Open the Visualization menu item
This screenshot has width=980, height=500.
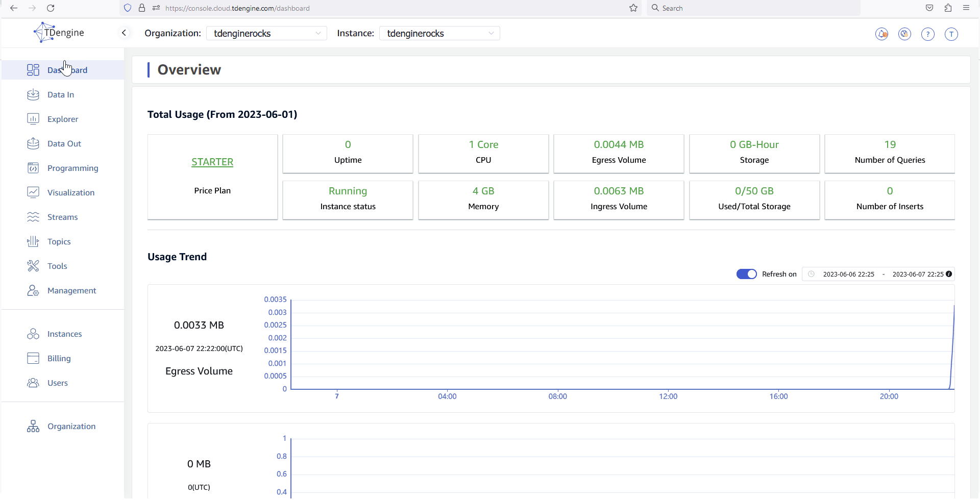pos(71,193)
